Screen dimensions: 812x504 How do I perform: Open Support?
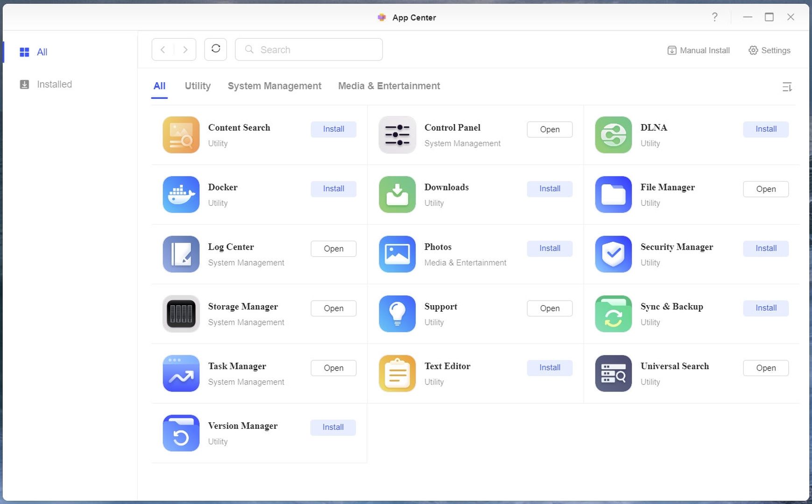point(550,308)
